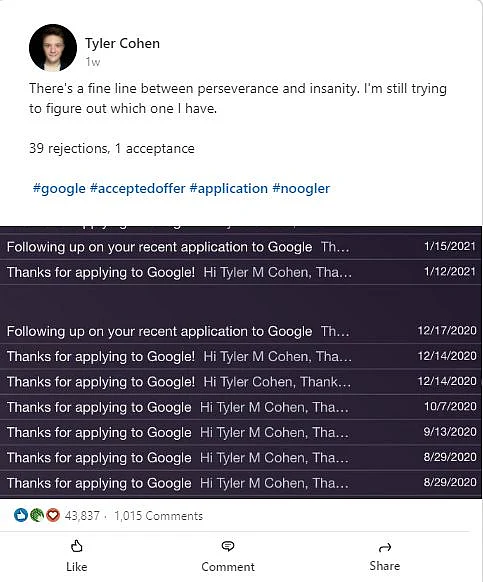Open the #acceptedoffer hashtag

pos(137,188)
